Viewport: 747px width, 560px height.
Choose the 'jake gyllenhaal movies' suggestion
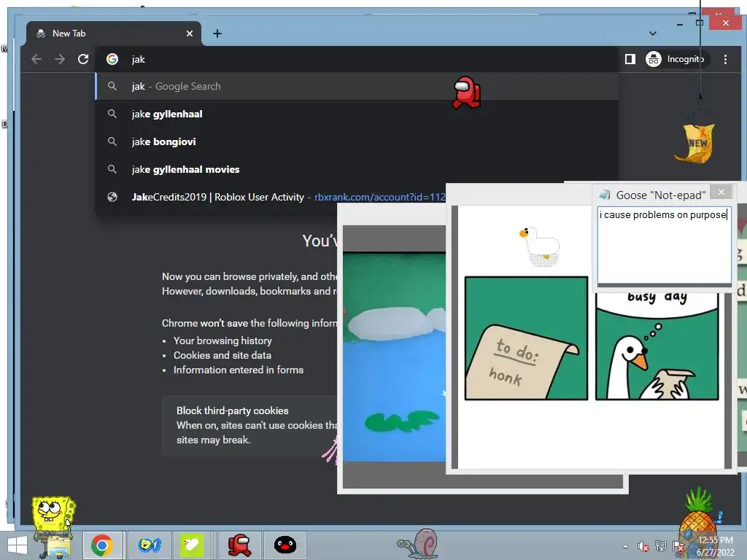click(x=357, y=169)
